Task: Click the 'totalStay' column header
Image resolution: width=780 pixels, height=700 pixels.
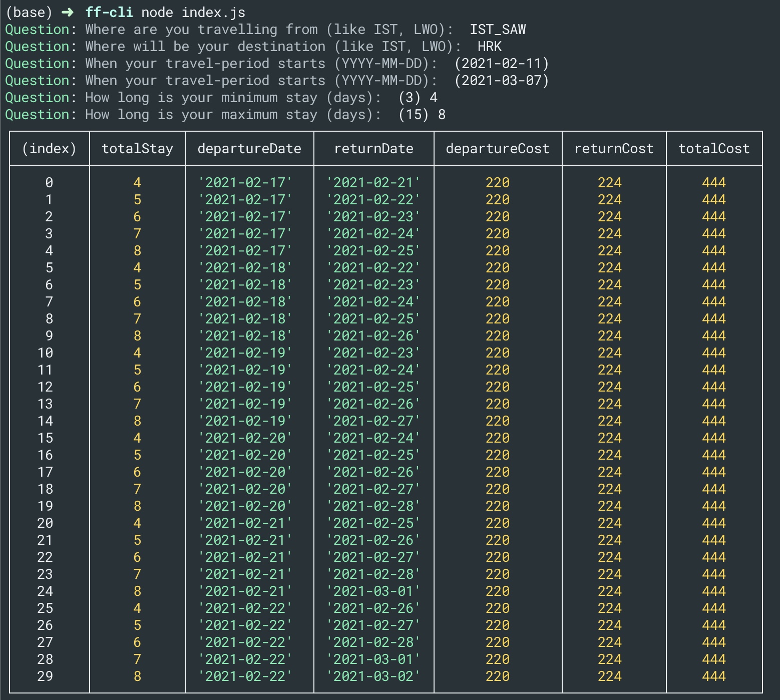Action: click(137, 149)
